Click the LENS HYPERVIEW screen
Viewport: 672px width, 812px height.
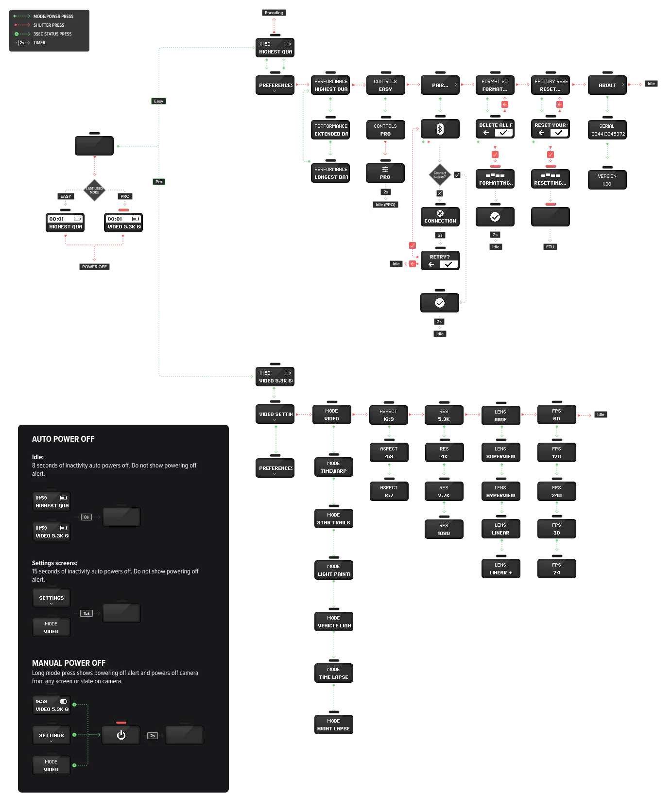[501, 491]
